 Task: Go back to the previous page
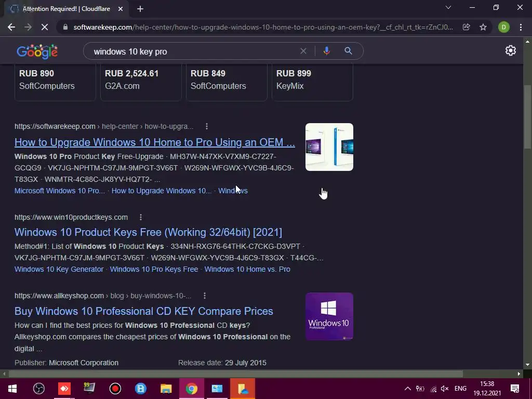click(11, 27)
